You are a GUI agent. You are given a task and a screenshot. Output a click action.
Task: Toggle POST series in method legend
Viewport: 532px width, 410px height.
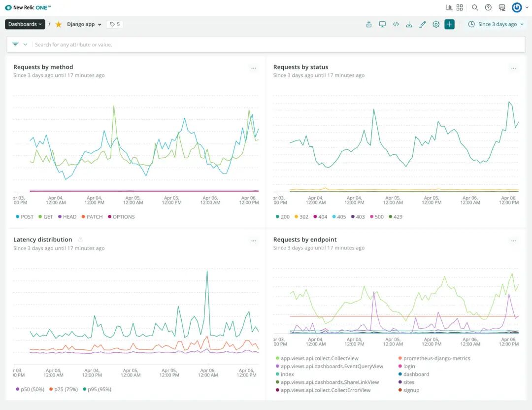(x=25, y=216)
